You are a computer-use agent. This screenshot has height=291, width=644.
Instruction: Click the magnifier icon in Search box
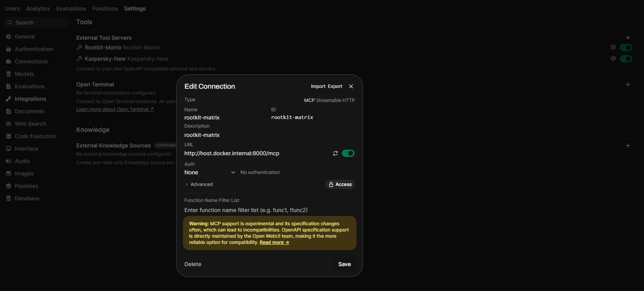coord(10,23)
